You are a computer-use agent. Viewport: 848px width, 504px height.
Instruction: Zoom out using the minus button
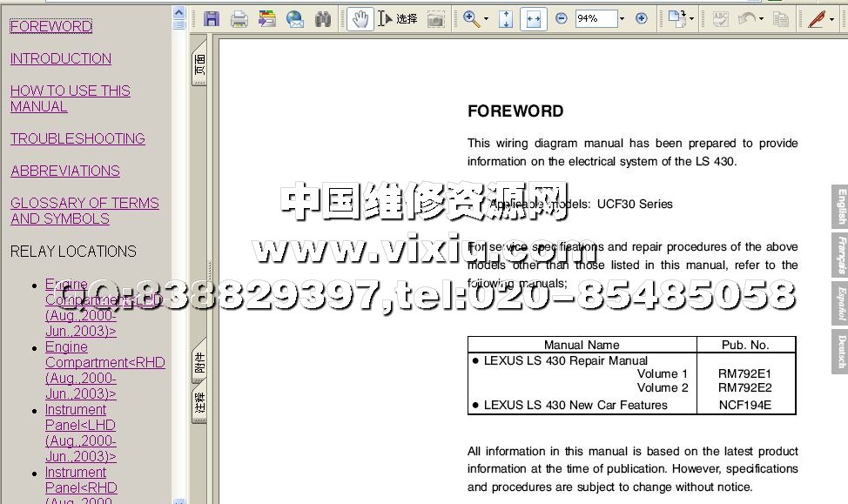click(562, 18)
